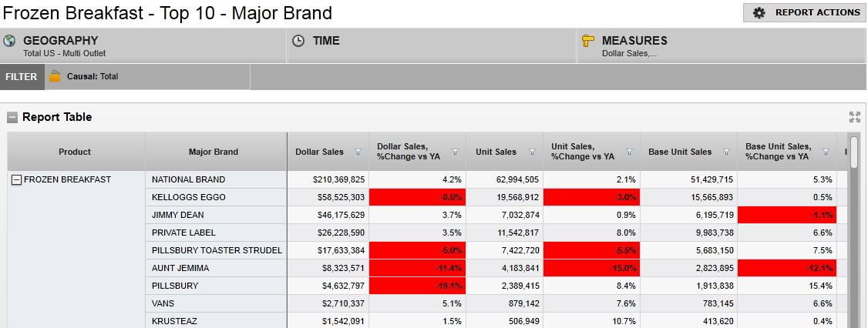This screenshot has width=868, height=328.
Task: Click the lock icon next to Causal
Action: [x=55, y=76]
